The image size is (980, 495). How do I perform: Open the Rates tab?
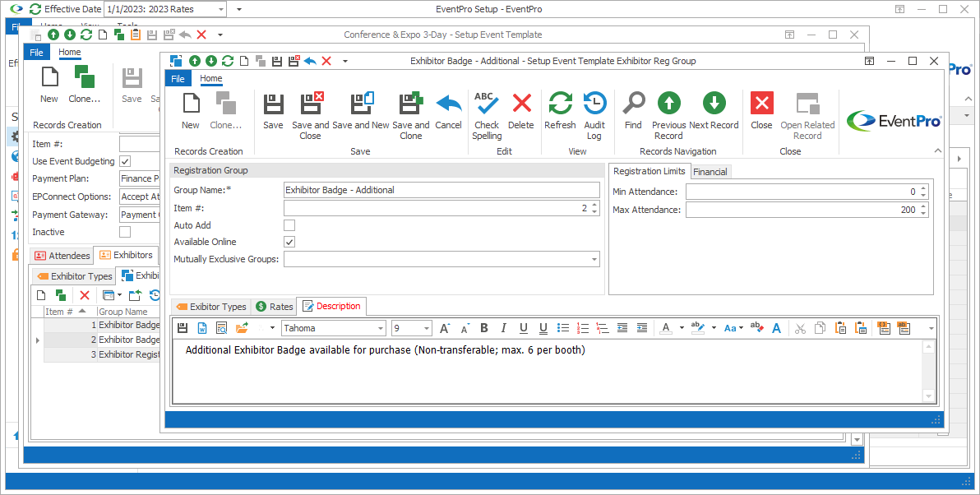(275, 306)
